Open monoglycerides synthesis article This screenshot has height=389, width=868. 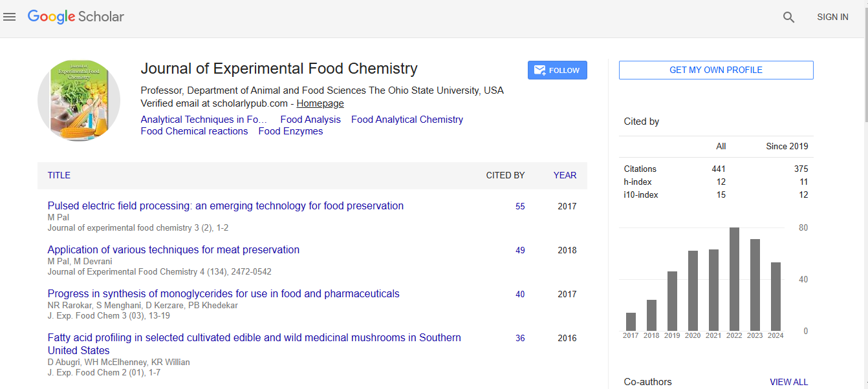[223, 294]
